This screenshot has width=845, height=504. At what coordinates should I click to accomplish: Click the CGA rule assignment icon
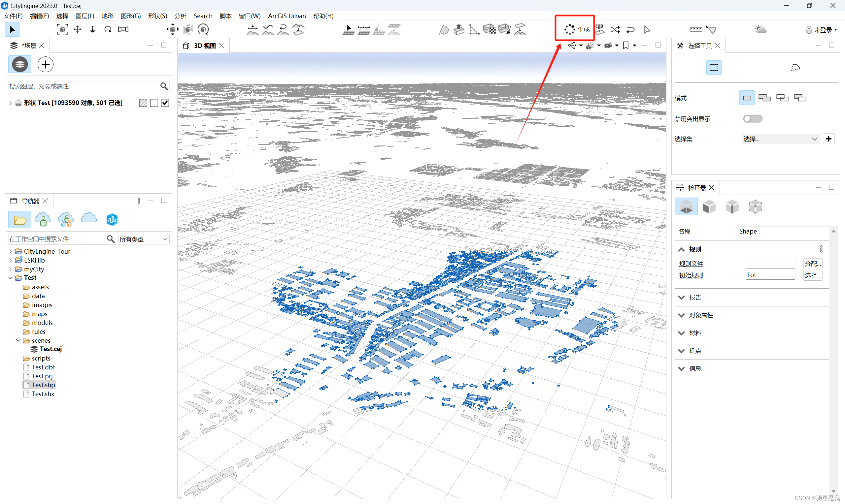coord(600,30)
